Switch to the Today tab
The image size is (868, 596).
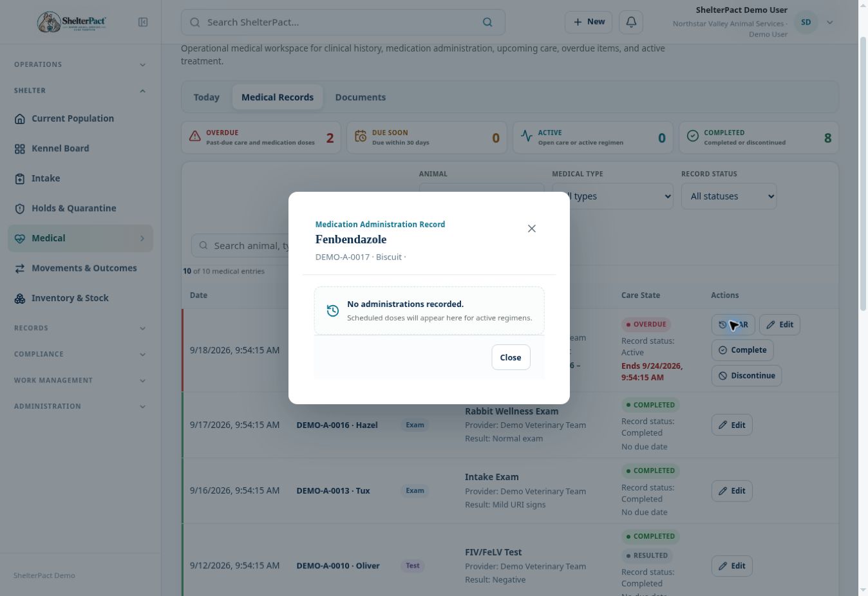tap(207, 97)
